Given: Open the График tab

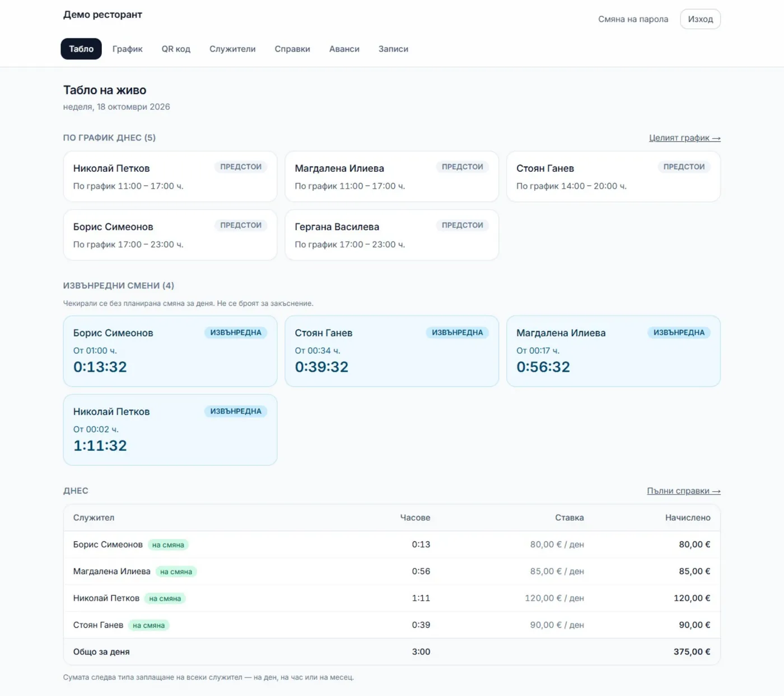Looking at the screenshot, I should (127, 49).
